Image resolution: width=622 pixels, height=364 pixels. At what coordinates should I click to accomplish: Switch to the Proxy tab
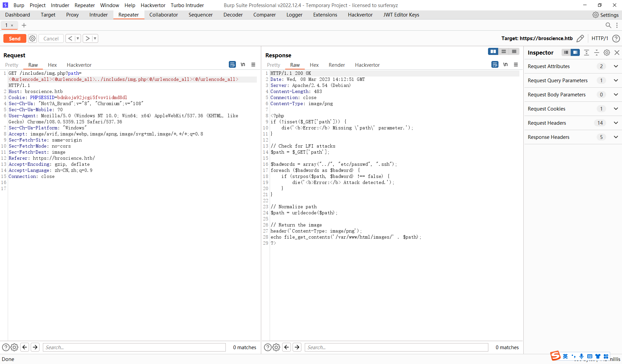click(72, 15)
